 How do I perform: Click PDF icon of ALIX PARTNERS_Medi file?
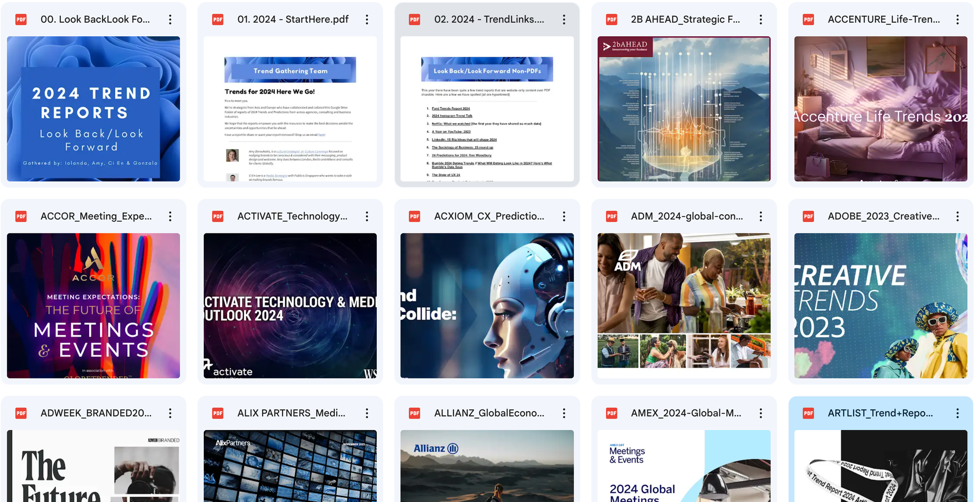point(218,413)
